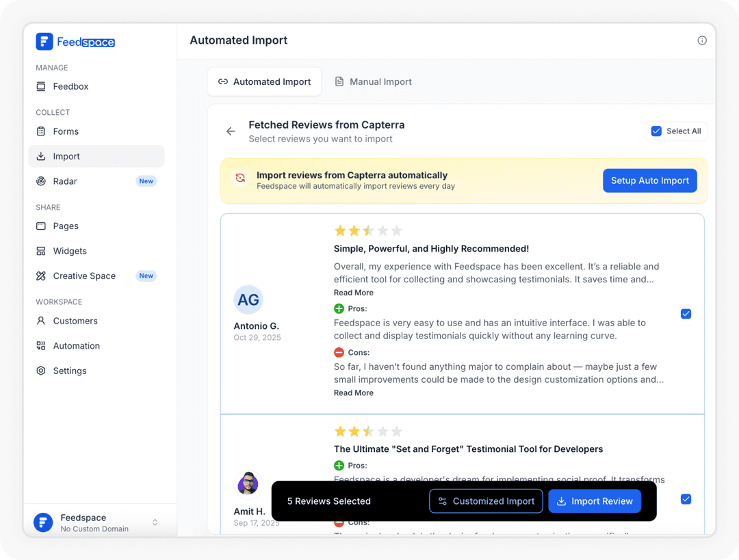Click the red Cons minus icon for Antonio G.
Image resolution: width=739 pixels, height=560 pixels.
pyautogui.click(x=339, y=352)
